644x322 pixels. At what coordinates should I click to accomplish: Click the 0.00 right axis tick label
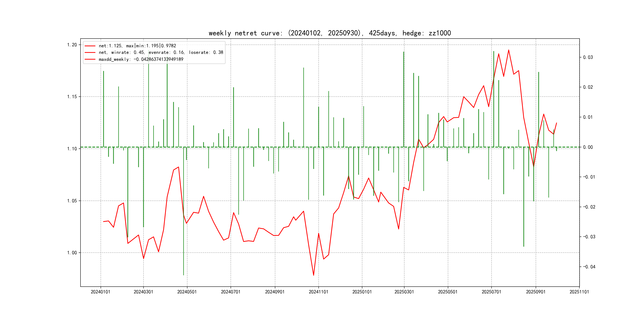coord(588,147)
